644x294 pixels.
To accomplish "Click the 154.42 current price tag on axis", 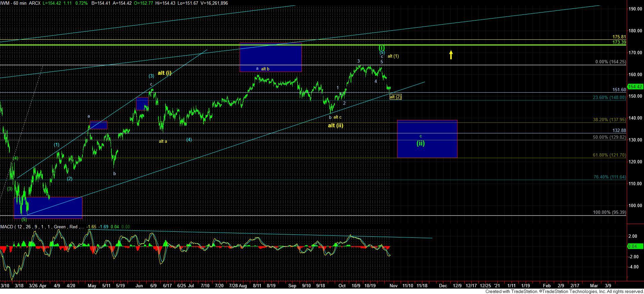I will [635, 87].
